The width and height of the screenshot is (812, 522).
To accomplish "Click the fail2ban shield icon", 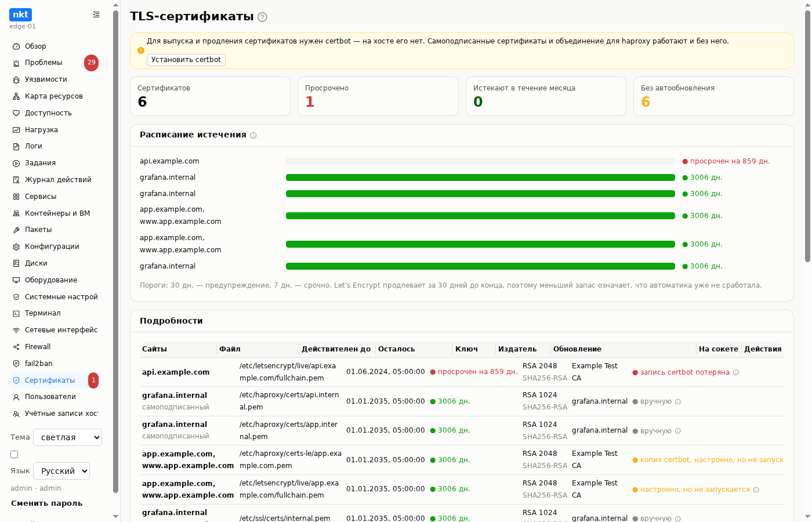I will pos(16,364).
